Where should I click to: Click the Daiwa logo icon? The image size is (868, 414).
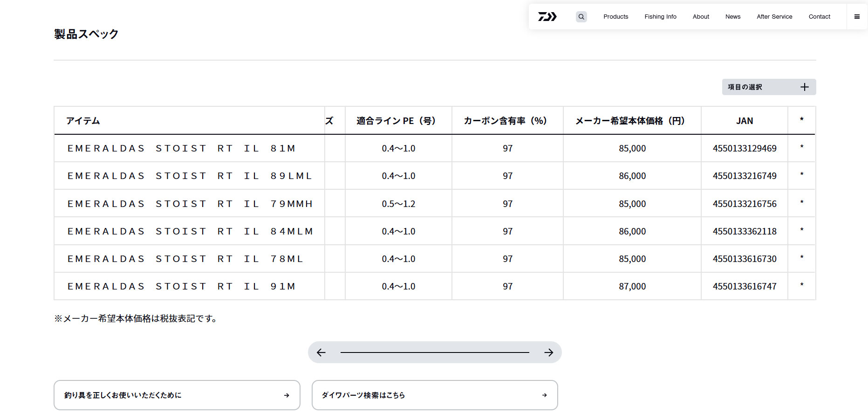(x=547, y=17)
